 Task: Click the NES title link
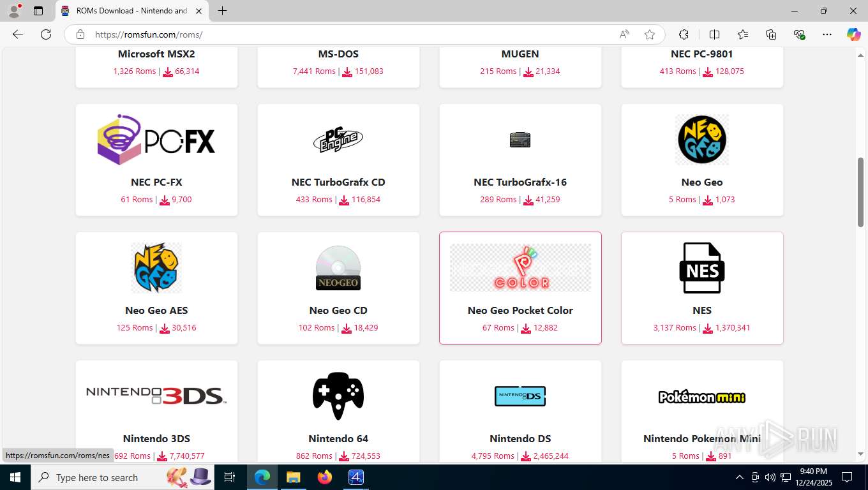coord(702,311)
